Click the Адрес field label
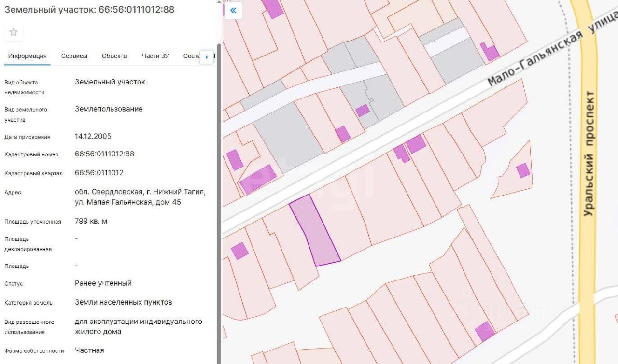The image size is (618, 364). click(x=13, y=192)
